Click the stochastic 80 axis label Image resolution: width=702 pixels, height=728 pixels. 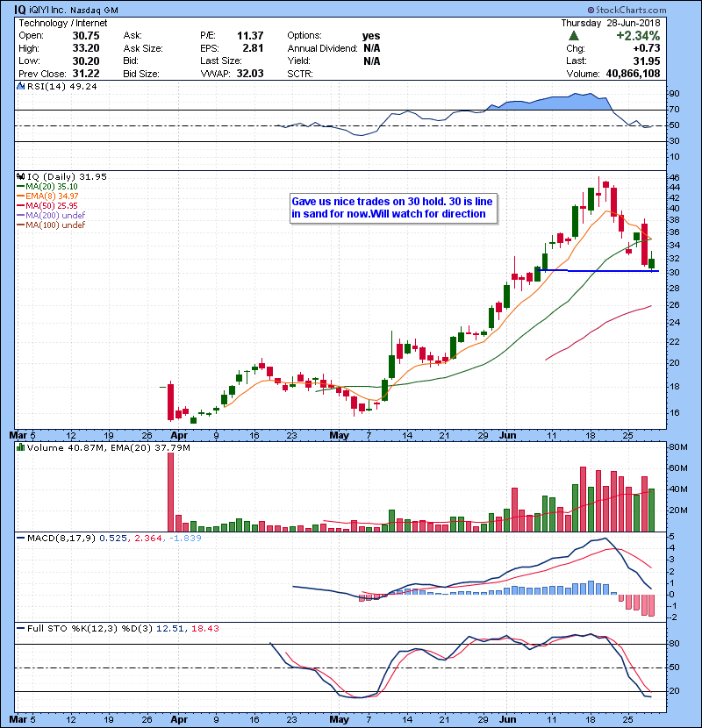[674, 644]
